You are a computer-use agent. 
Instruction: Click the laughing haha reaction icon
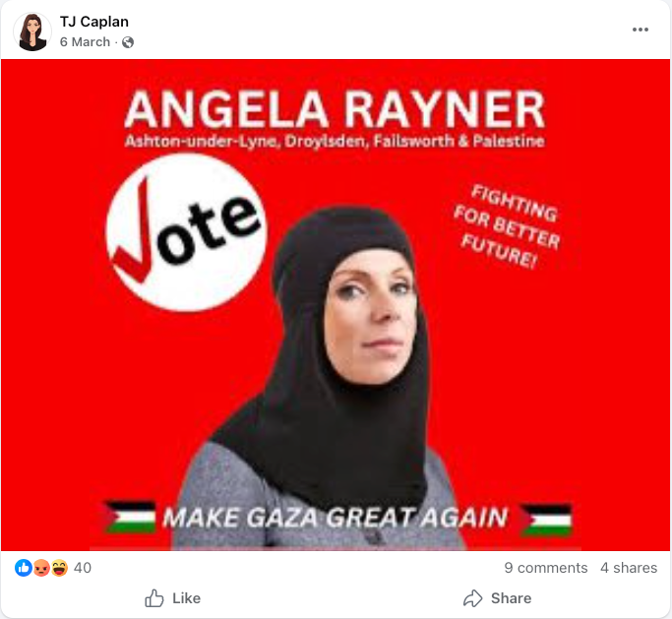pyautogui.click(x=59, y=568)
